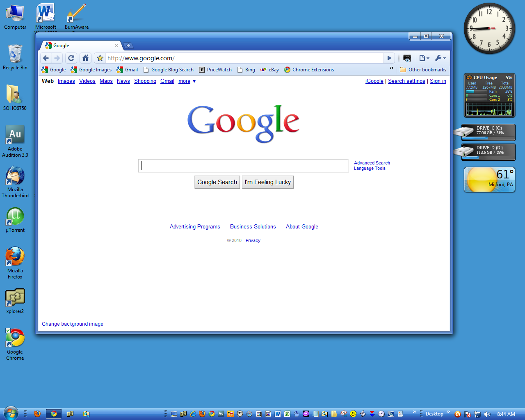
Task: Open the Language Tools link
Action: (370, 168)
